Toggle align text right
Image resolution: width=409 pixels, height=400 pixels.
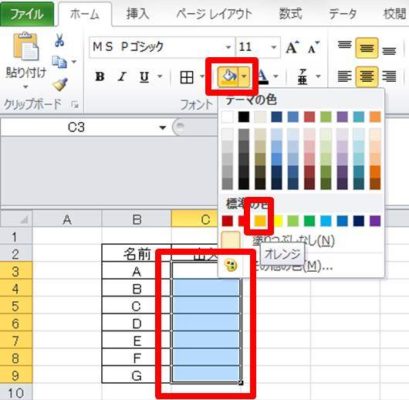click(389, 76)
